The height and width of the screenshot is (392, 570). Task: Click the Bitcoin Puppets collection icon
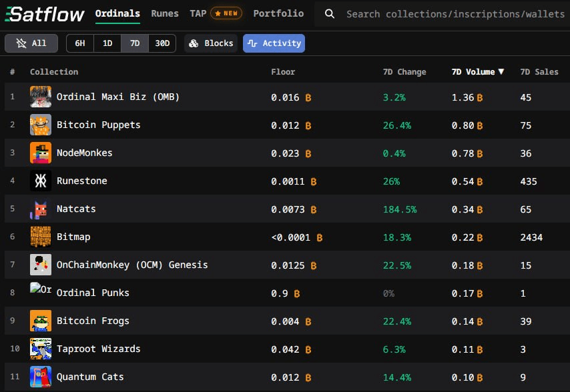tap(41, 125)
